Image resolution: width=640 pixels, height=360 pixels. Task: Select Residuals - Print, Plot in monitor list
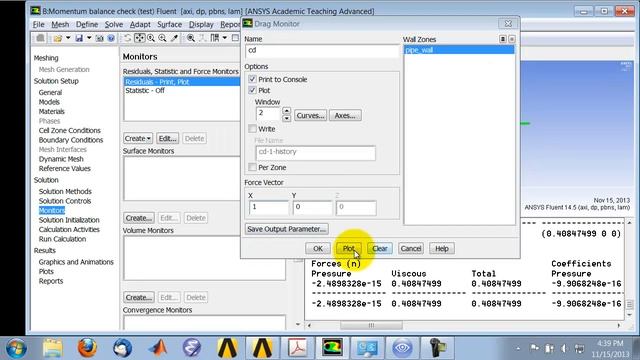[182, 82]
